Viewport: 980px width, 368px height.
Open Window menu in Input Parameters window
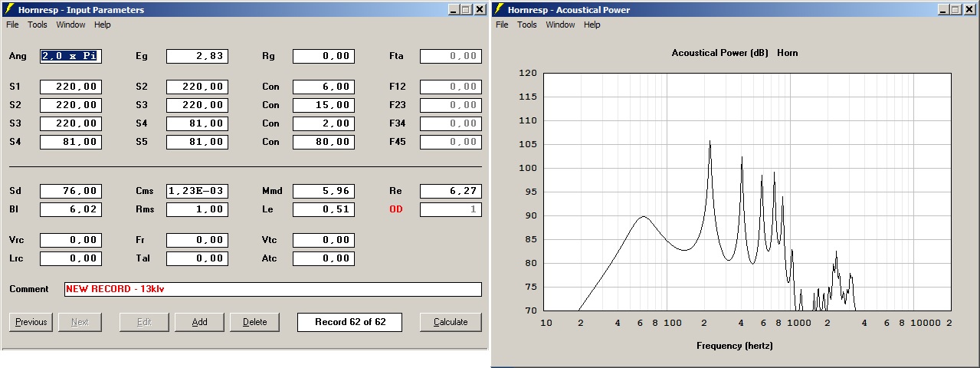coord(70,25)
